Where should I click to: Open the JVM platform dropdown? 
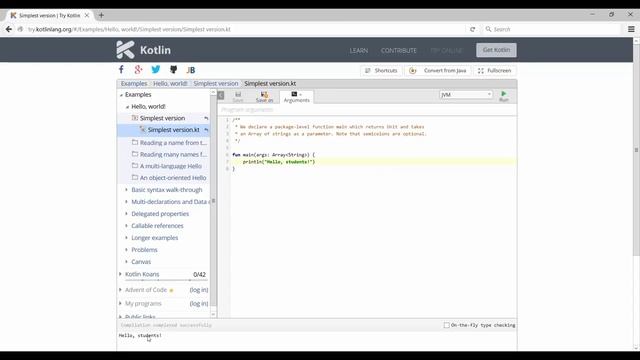[x=466, y=95]
